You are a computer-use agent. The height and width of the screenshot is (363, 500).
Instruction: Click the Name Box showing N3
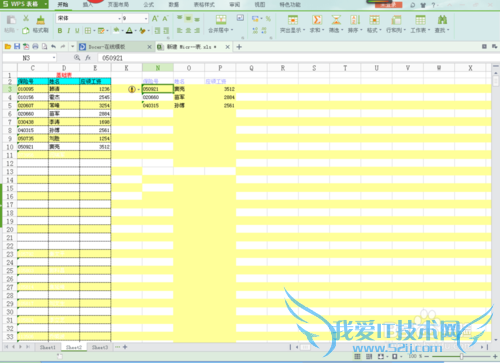point(29,58)
